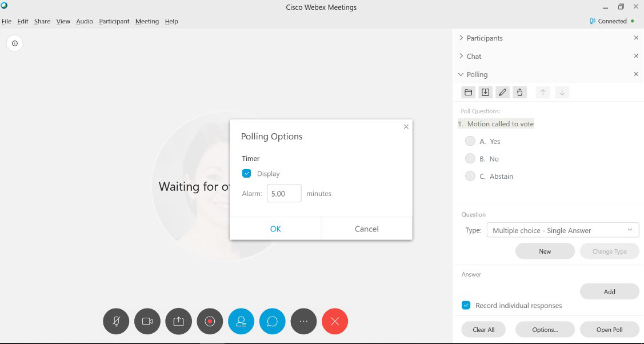This screenshot has height=344, width=644.
Task: Unmute the microphone button
Action: 116,321
